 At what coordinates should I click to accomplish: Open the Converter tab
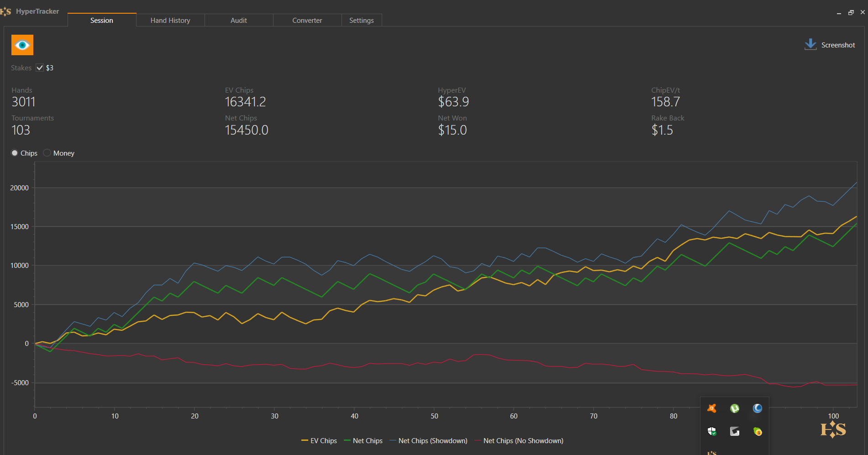(x=307, y=20)
